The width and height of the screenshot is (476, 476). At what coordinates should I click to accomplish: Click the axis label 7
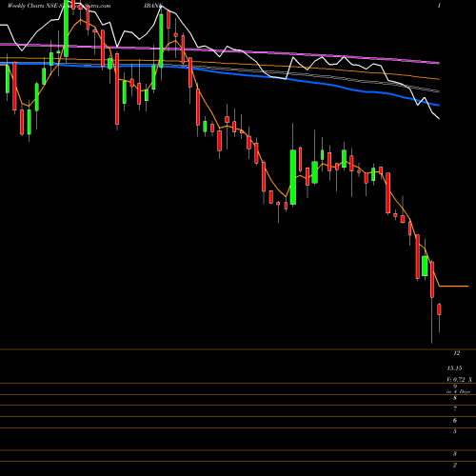point(455,408)
